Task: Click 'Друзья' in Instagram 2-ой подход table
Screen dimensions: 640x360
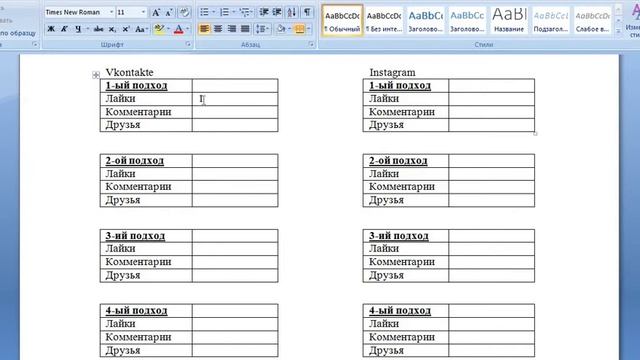Action: coord(387,200)
